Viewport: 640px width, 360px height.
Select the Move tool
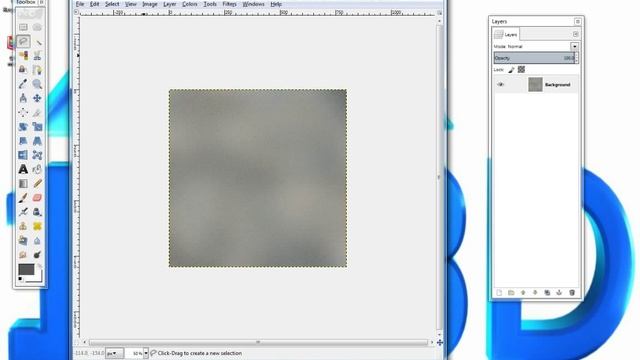pos(37,98)
